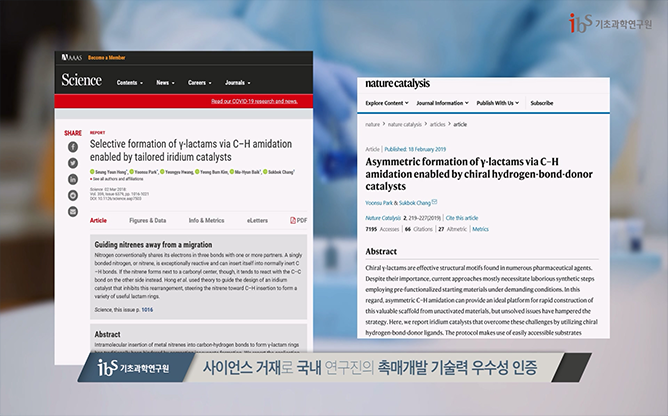Share the Science article on Twitter
This screenshot has width=668, height=416.
73,163
